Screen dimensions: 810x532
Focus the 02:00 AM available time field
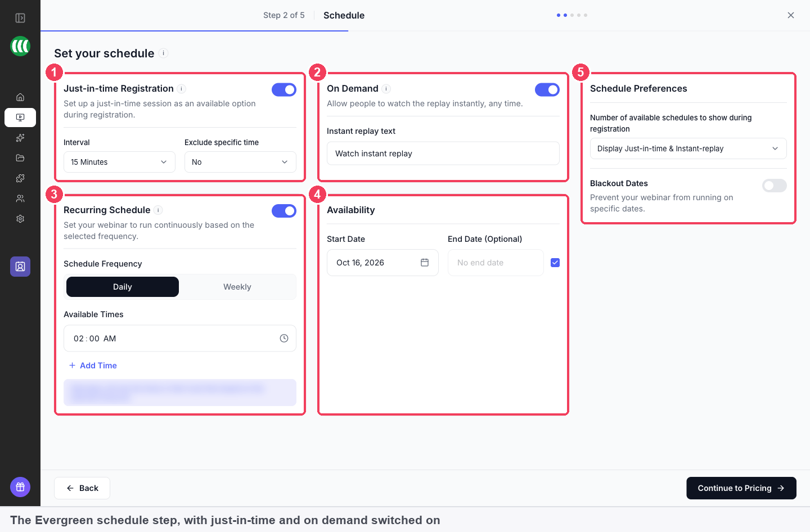point(180,339)
